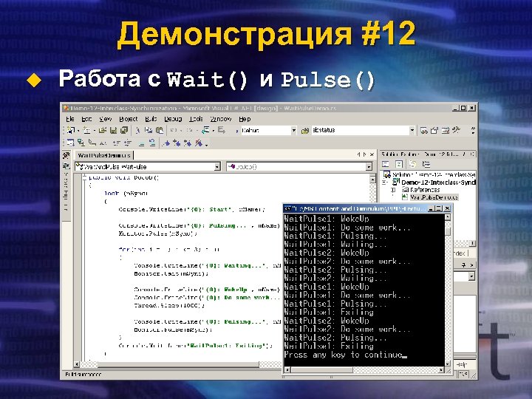532x399 pixels.
Task: Click the Open File toolbar icon
Action: [103, 130]
